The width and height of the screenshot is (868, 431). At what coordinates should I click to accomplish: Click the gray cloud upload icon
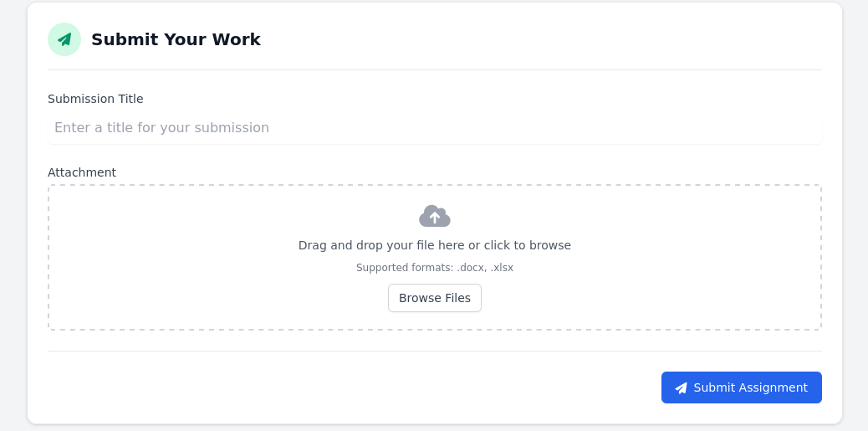(x=435, y=216)
